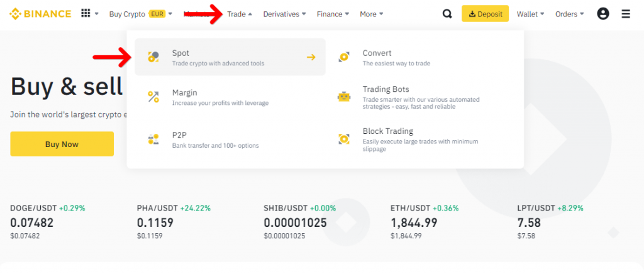Open the user account profile icon
The width and height of the screenshot is (644, 274).
click(x=602, y=14)
